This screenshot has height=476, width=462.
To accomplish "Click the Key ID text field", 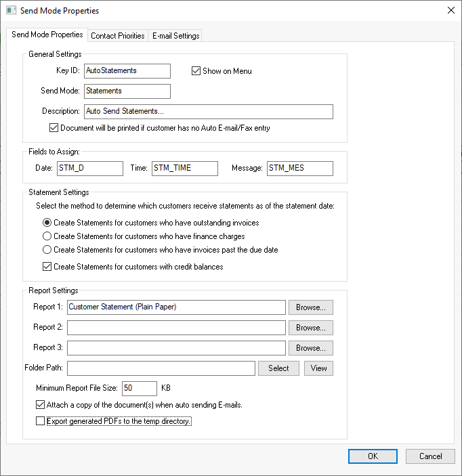I will click(127, 71).
